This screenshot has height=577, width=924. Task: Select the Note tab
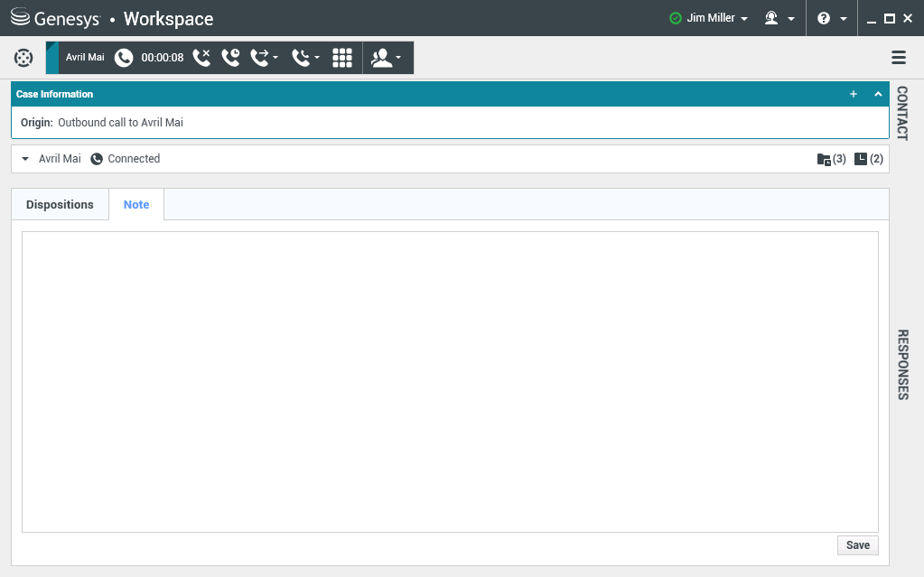(136, 204)
